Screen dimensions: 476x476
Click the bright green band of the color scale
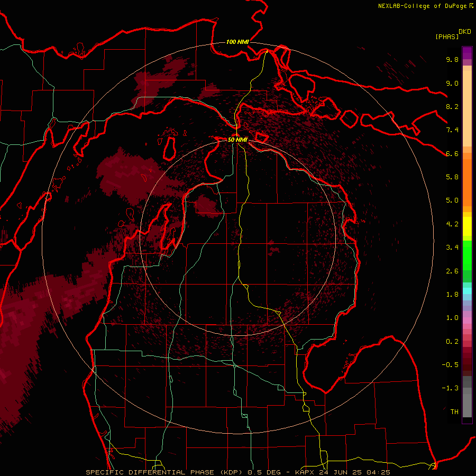467,255
